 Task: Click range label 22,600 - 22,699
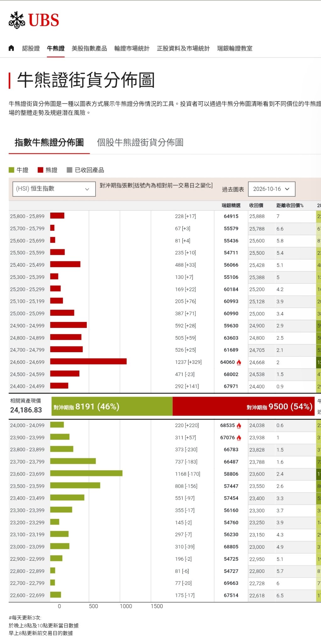(x=27, y=596)
